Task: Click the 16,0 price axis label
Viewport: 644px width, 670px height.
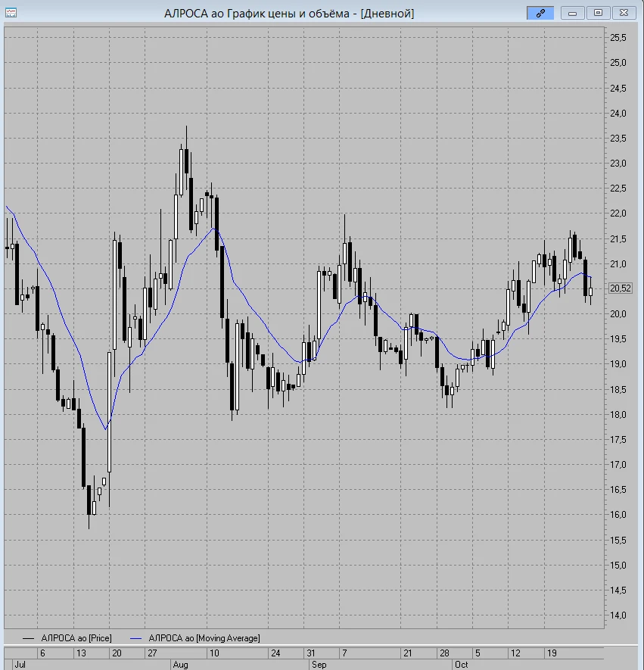Action: pyautogui.click(x=618, y=515)
